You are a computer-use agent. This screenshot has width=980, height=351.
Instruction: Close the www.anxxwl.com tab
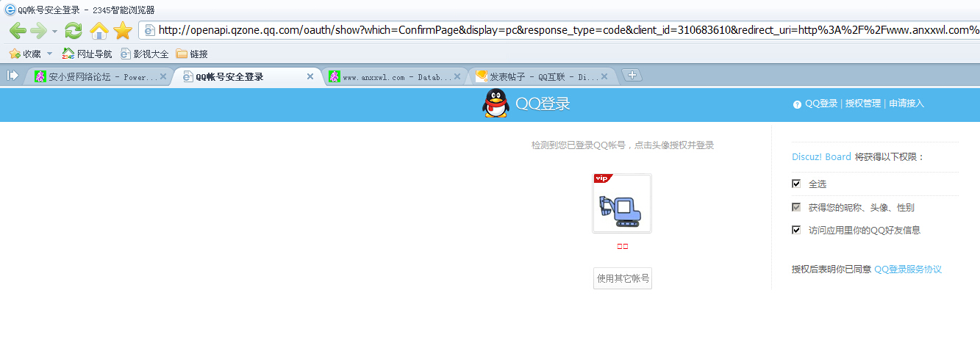pos(457,76)
